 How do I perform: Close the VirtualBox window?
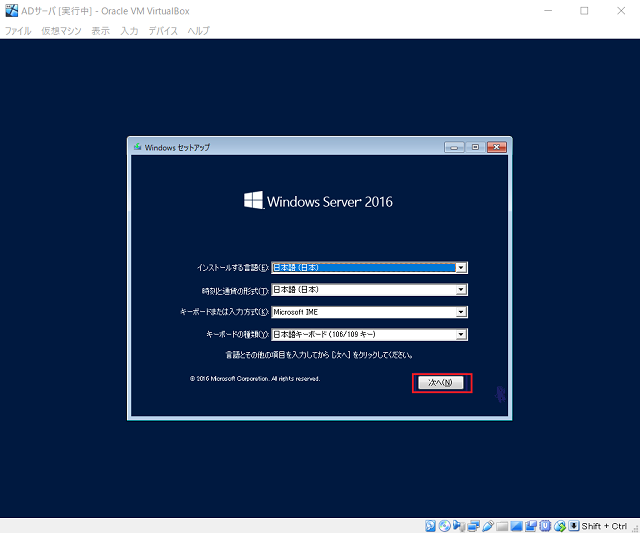coord(621,11)
